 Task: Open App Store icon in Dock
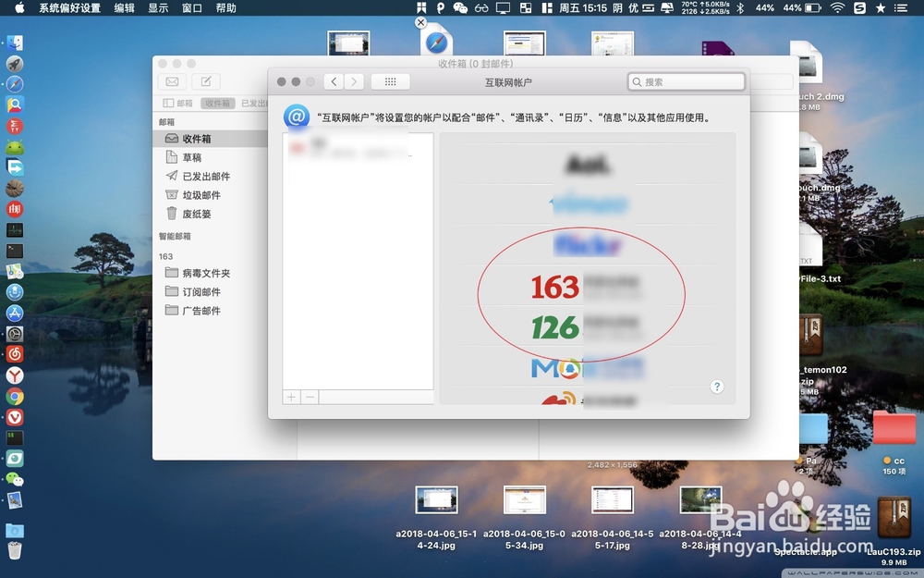coord(15,314)
